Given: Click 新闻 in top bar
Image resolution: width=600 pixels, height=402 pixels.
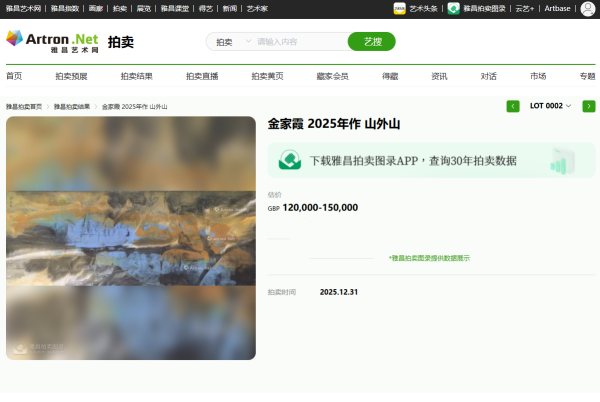Looking at the screenshot, I should pos(230,8).
